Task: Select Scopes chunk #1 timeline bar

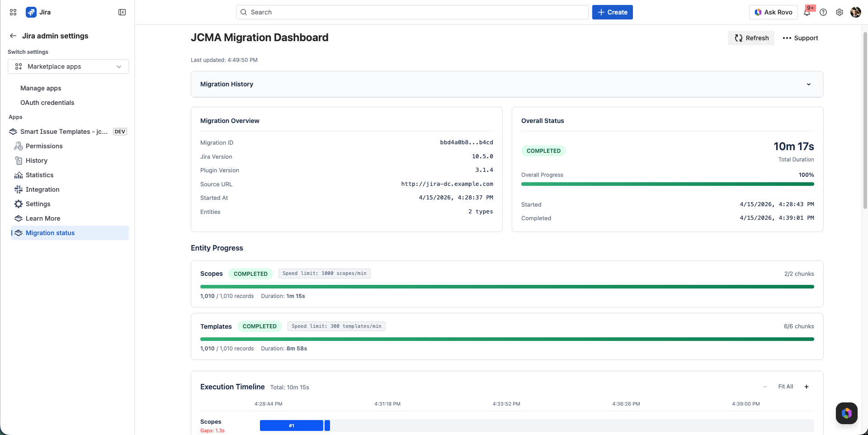Action: tap(292, 426)
